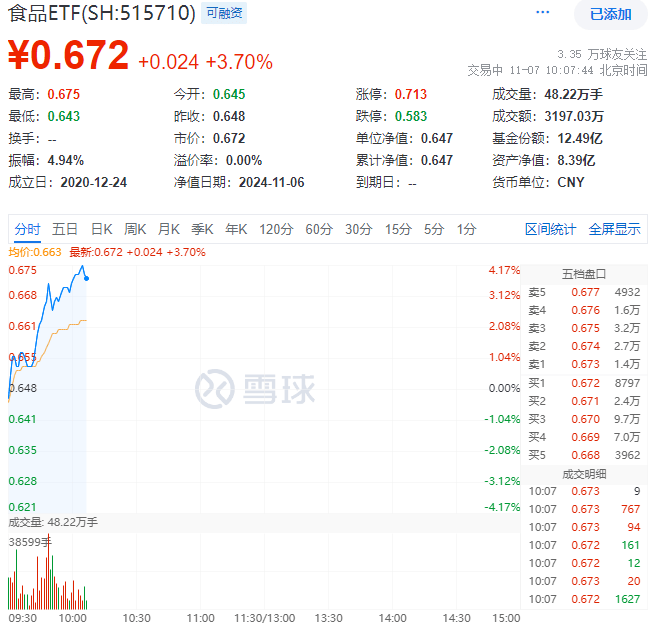Click the 五档盘口 panel header
Image resolution: width=654 pixels, height=627 pixels.
[584, 274]
